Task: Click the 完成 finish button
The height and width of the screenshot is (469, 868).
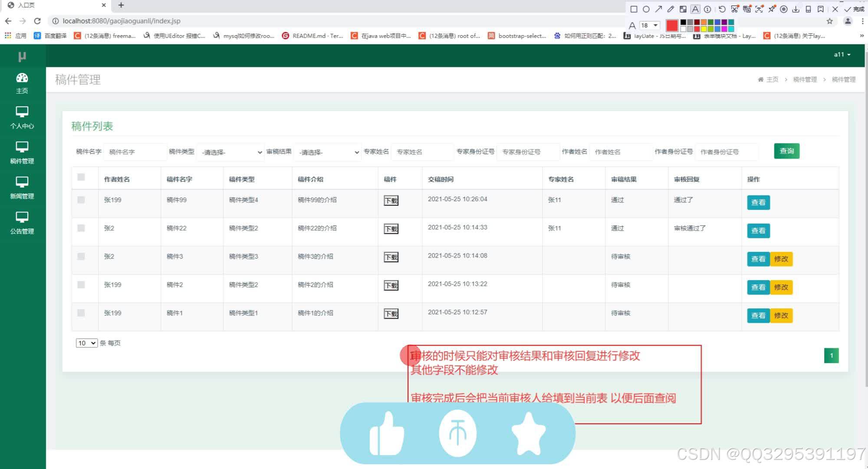Action: (x=855, y=9)
